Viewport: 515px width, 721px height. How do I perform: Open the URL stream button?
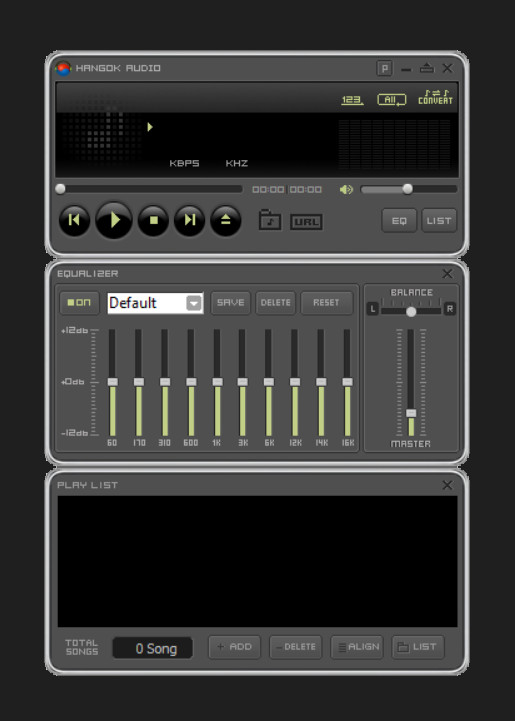pos(306,222)
